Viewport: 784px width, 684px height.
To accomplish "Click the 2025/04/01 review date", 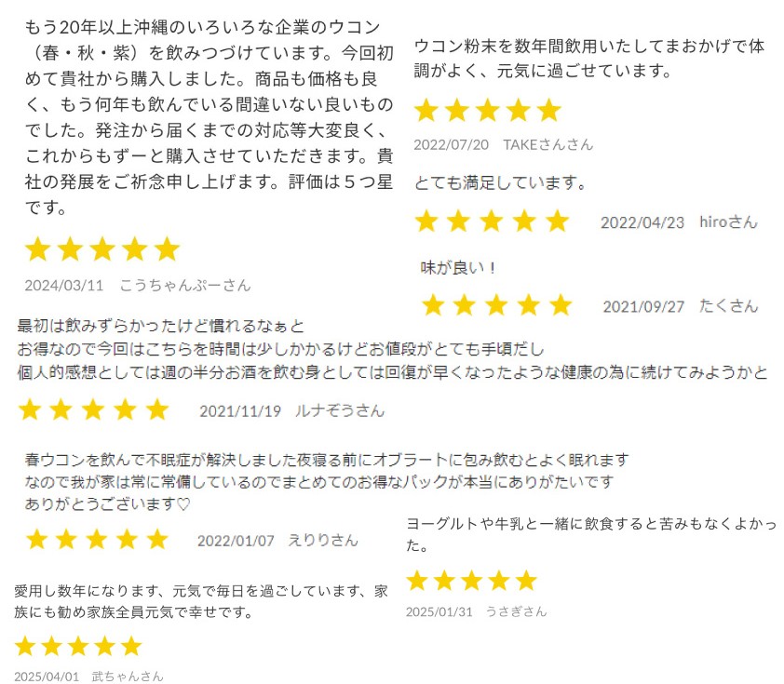I will [x=47, y=677].
